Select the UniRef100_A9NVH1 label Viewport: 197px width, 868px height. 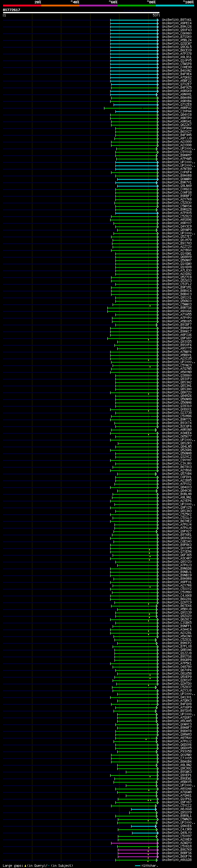(177, 94)
